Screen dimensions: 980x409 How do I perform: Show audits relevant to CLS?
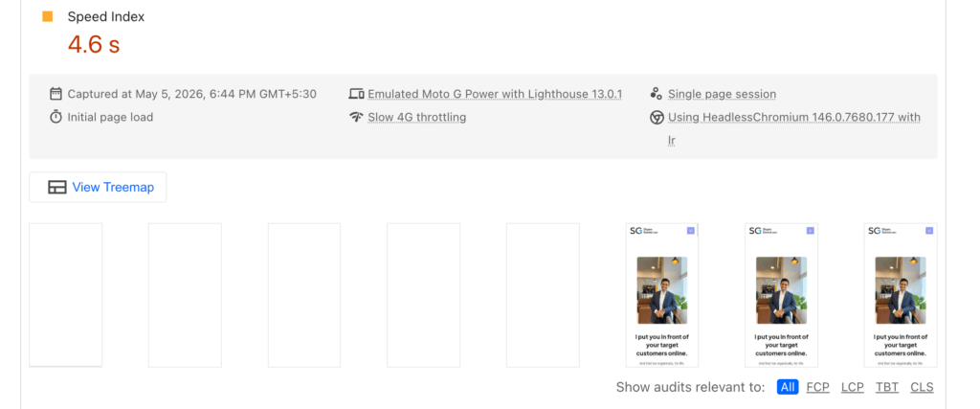(x=922, y=387)
